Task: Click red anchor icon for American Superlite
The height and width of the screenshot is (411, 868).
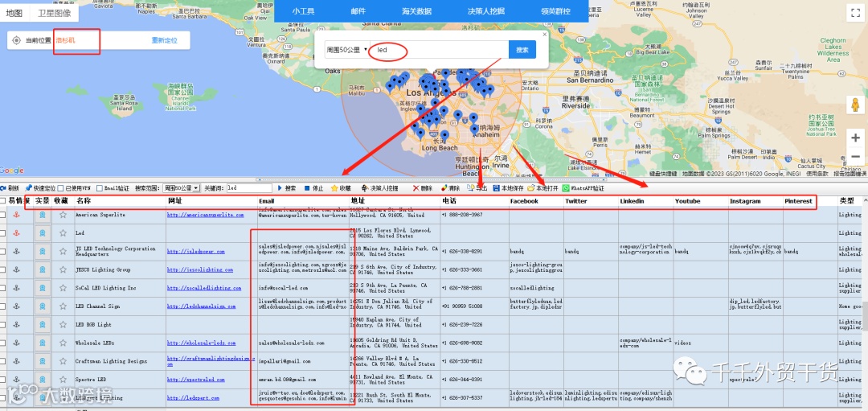Action: (16, 215)
